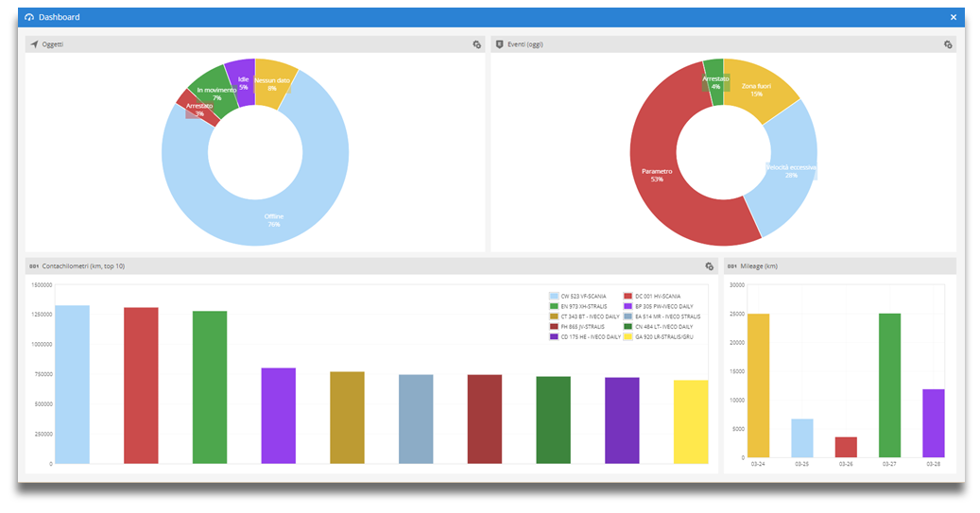Click the DC 001 HV-SCANIA legend swatch
Image resolution: width=980 pixels, height=513 pixels.
point(628,296)
